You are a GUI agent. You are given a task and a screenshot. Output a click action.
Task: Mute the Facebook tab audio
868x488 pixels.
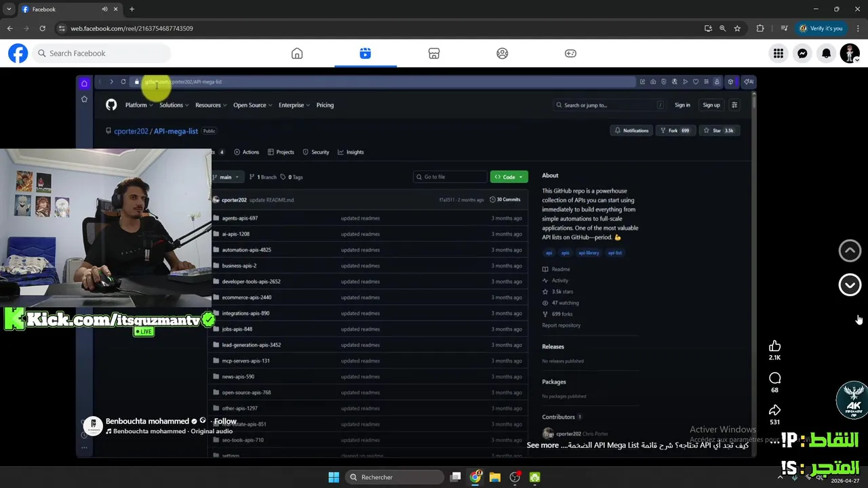[x=105, y=9]
